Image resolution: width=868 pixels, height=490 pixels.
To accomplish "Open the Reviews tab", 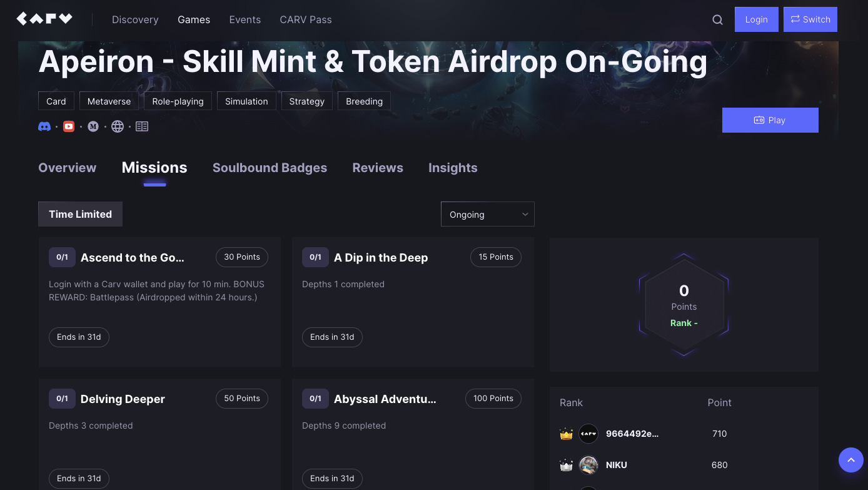I will (x=378, y=168).
